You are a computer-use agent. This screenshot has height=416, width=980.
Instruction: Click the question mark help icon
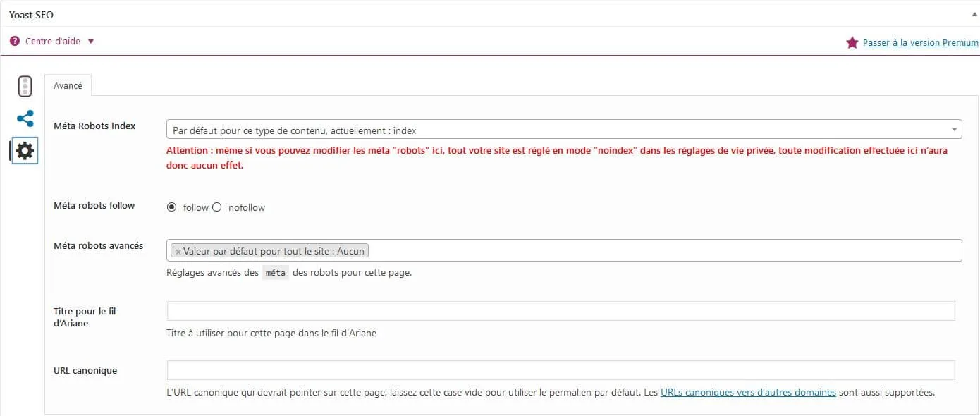tap(15, 42)
